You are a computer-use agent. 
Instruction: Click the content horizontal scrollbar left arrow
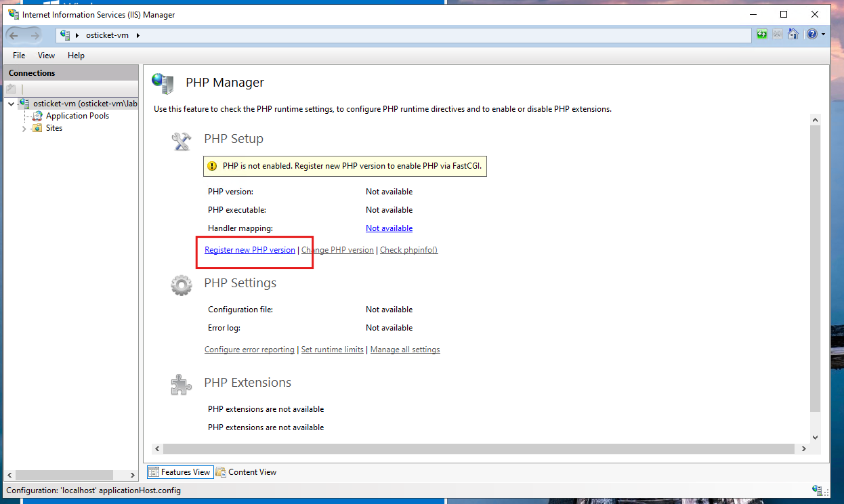[x=158, y=448]
